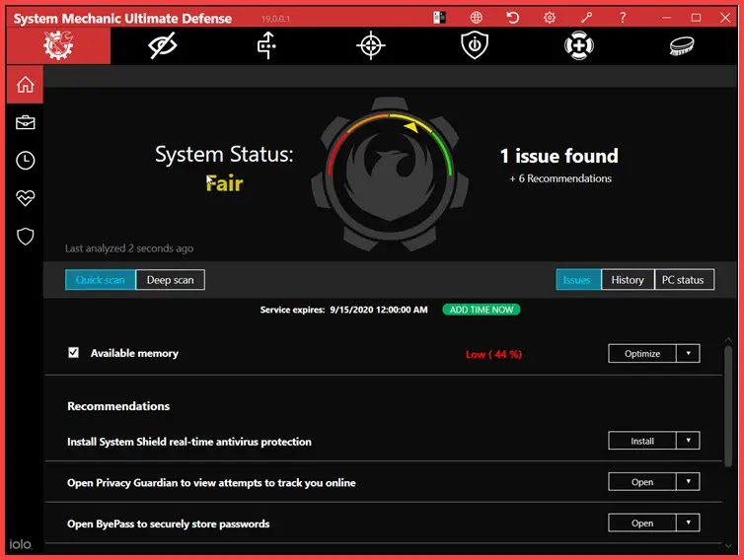Switch to the Issues tab
Viewport: 744px width, 560px height.
tap(578, 280)
